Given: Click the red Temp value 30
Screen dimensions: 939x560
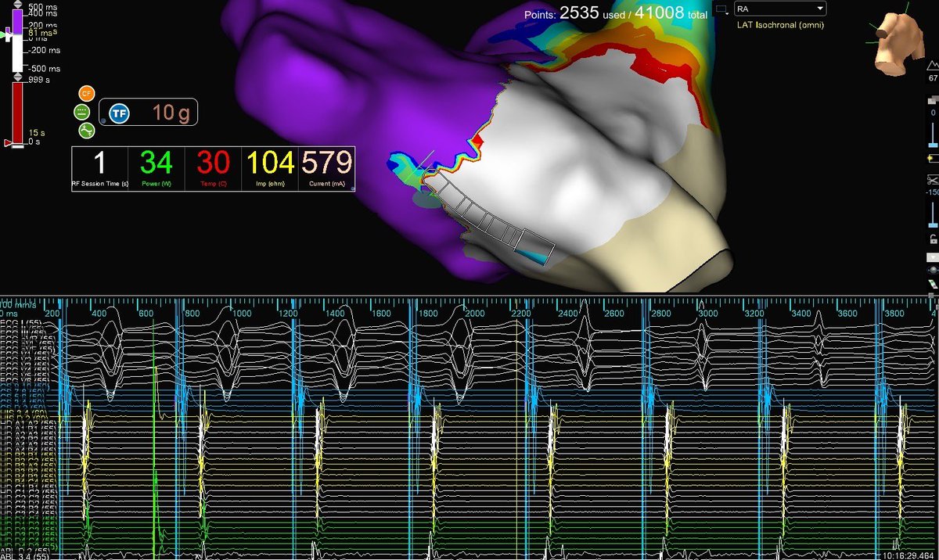Looking at the screenshot, I should [x=213, y=162].
